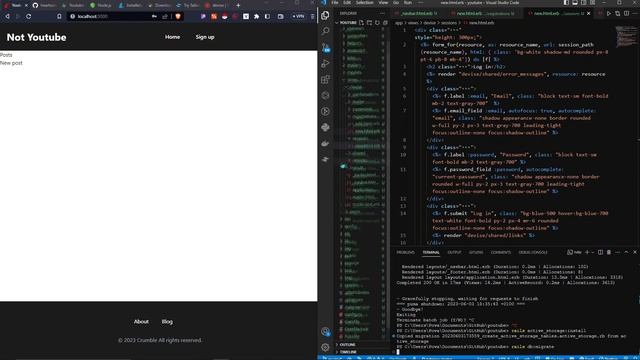The height and width of the screenshot is (360, 640).
Task: Click the Brave shields lion icon
Action: coord(178,16)
